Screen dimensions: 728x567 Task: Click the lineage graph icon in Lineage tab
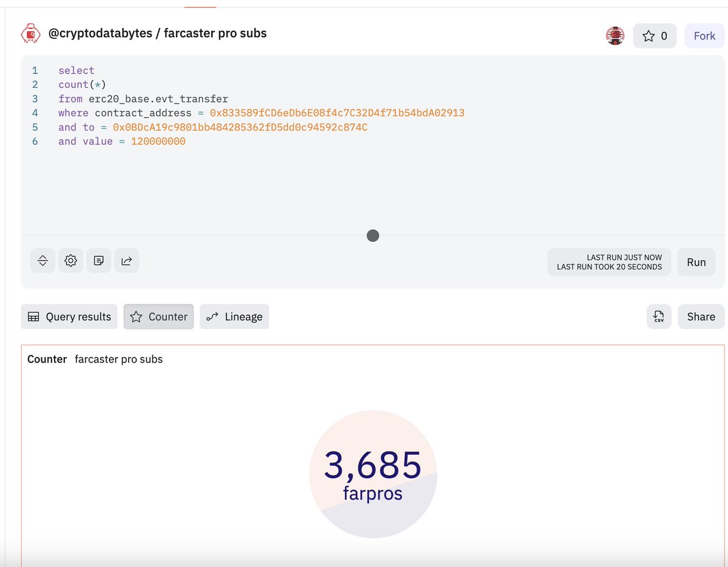(212, 317)
